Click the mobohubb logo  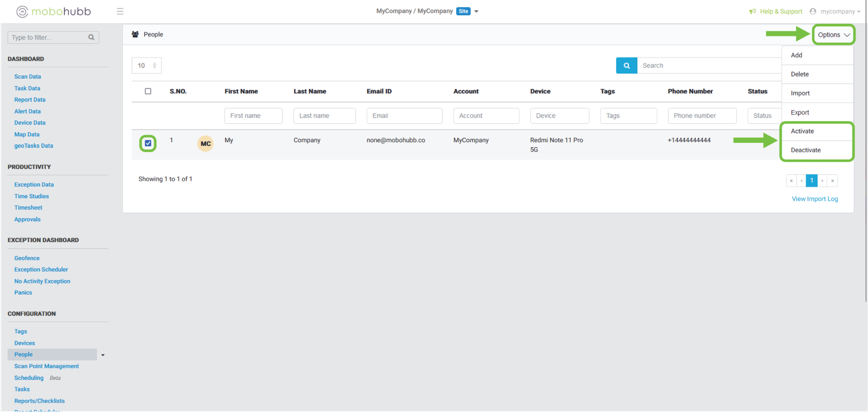click(x=54, y=11)
